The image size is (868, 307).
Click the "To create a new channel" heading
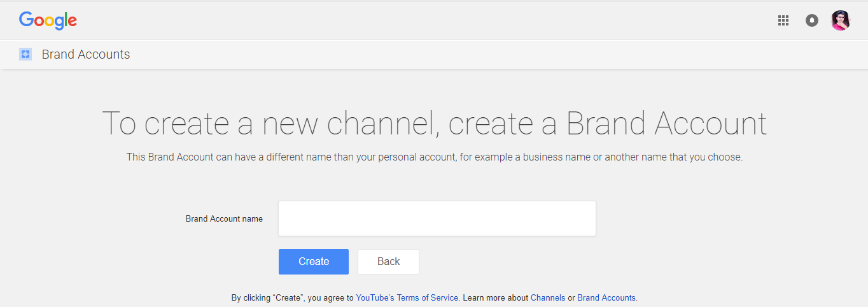click(x=435, y=124)
